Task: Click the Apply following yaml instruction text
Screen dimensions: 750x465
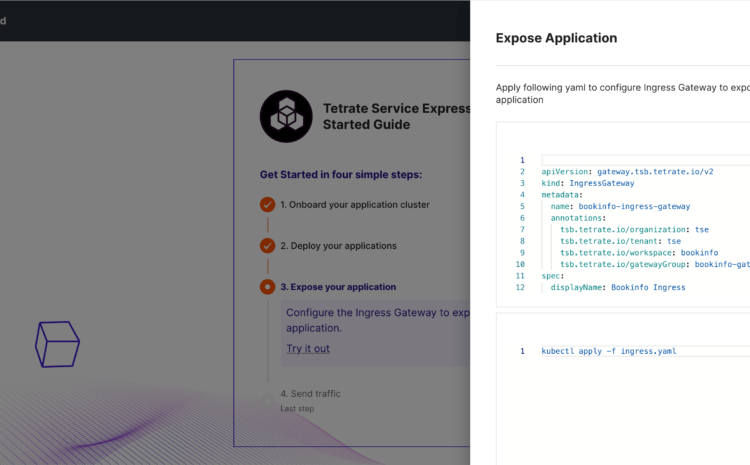Action: click(623, 93)
